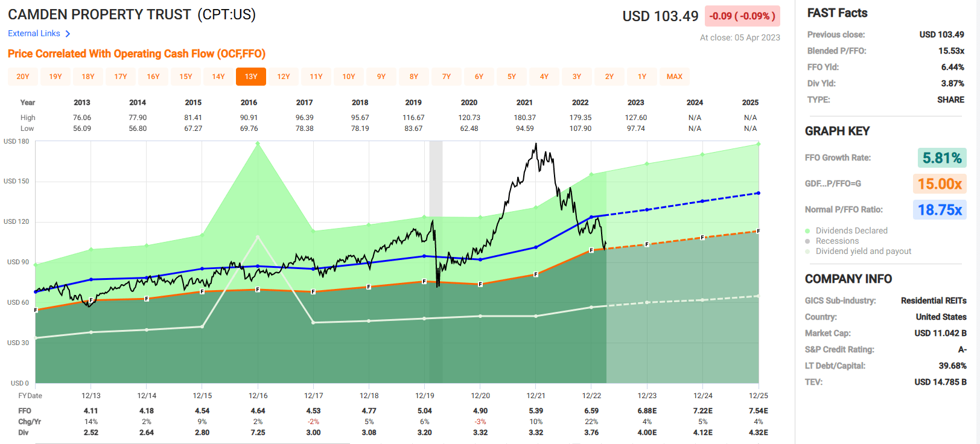Select the 3Y time range tab
The height and width of the screenshot is (444, 980).
coord(577,77)
